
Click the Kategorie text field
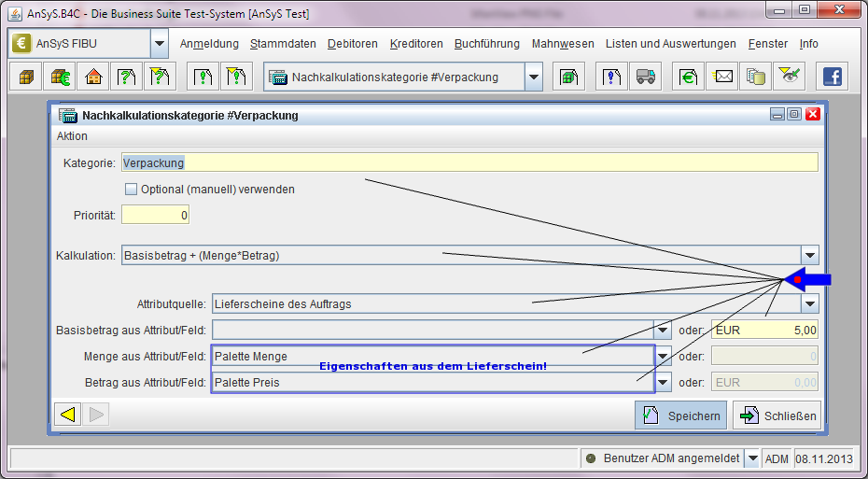click(469, 162)
